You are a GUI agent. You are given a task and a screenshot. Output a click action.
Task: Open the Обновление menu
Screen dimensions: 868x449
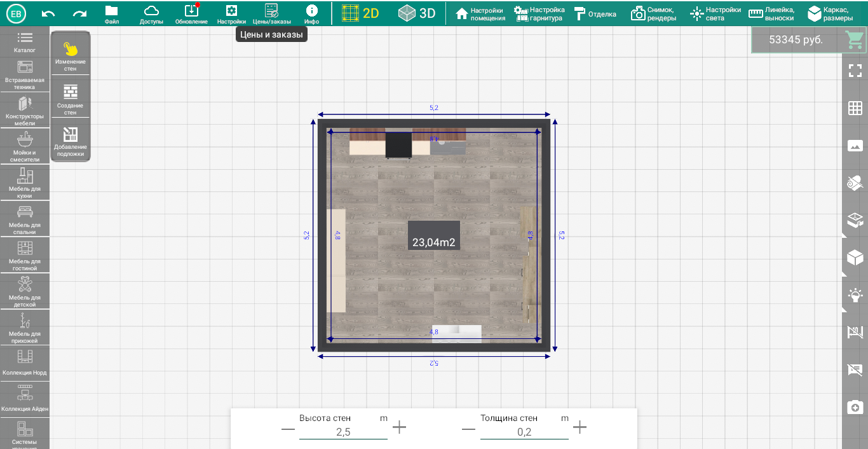pos(191,13)
